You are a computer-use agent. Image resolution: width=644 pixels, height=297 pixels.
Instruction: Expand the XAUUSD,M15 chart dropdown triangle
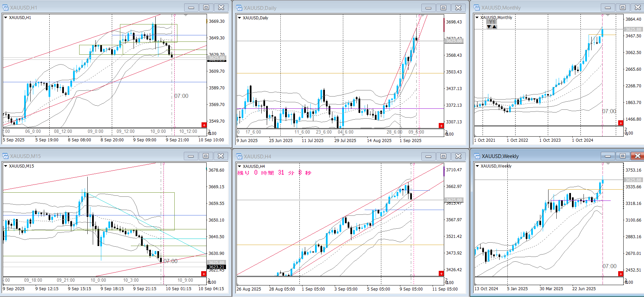6,166
